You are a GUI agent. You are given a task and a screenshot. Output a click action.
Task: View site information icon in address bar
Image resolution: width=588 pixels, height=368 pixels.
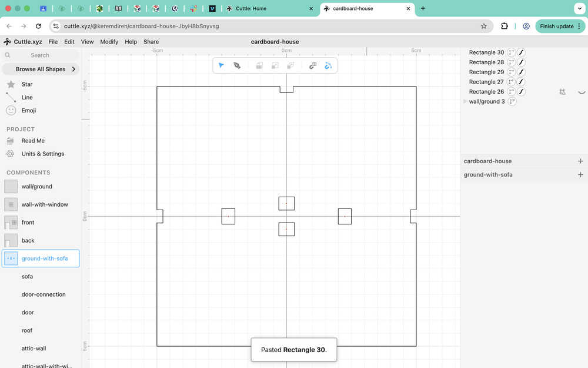coord(56,26)
